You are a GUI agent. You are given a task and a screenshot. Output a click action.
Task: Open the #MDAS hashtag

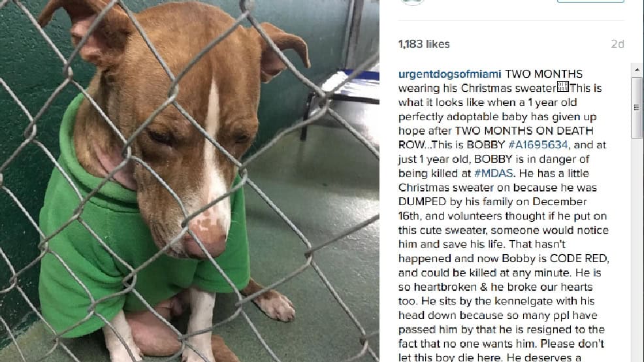pos(494,173)
